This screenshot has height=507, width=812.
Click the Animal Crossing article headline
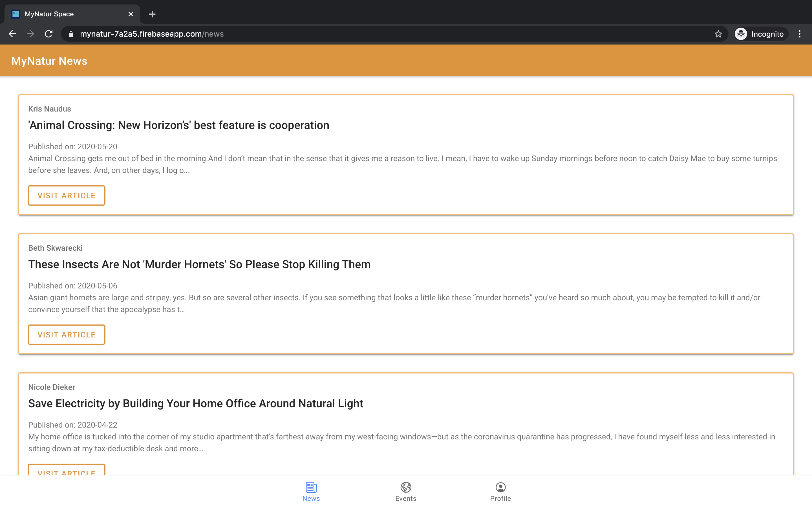point(178,125)
